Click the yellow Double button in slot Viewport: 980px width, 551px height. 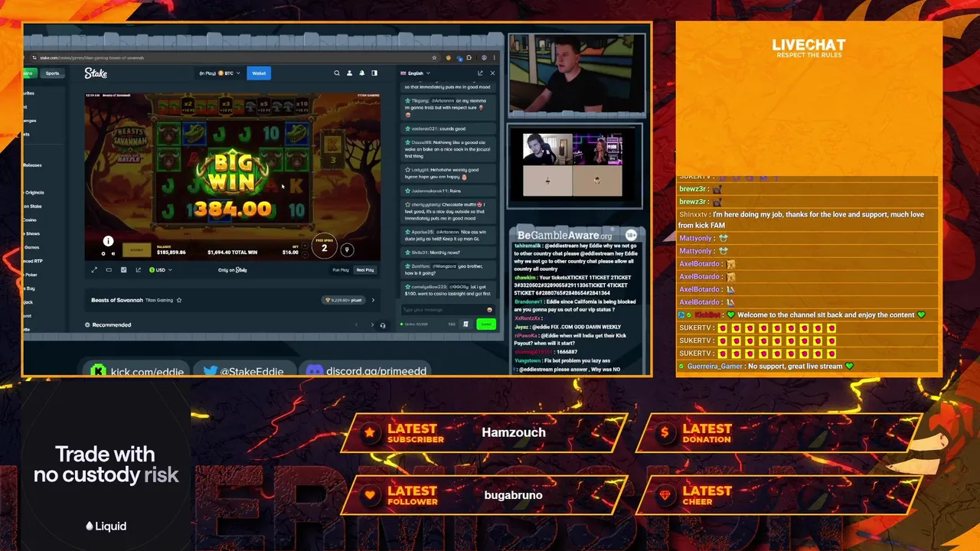[136, 250]
